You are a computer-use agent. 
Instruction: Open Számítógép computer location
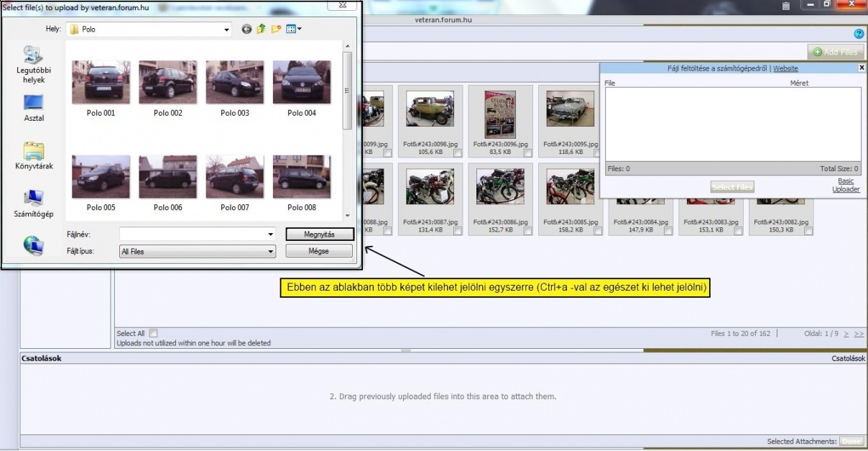pos(33,204)
